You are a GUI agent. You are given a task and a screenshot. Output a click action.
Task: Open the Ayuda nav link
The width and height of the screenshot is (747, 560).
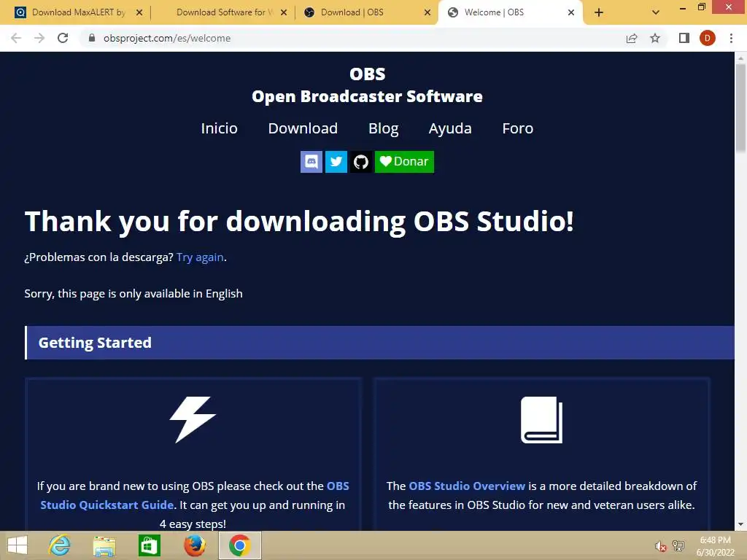450,128
